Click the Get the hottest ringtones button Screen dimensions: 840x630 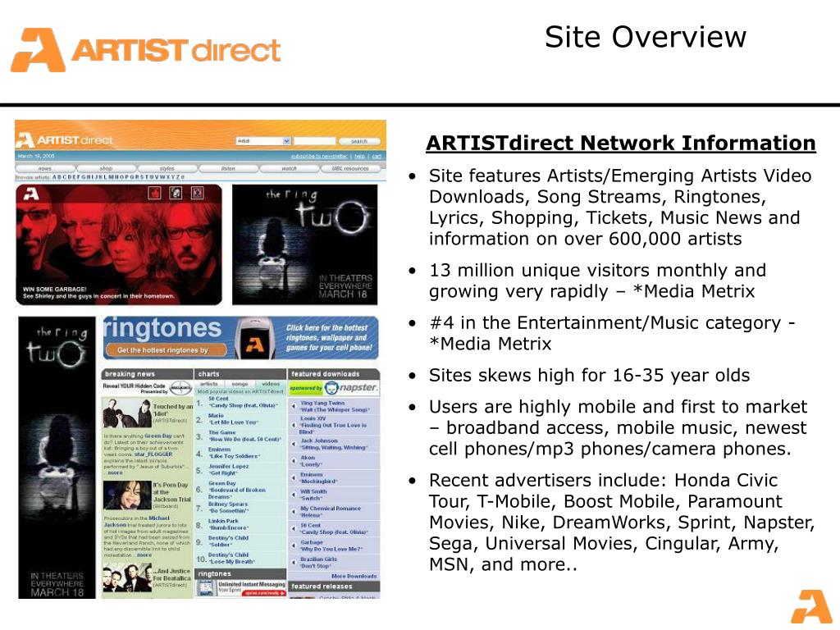point(167,350)
